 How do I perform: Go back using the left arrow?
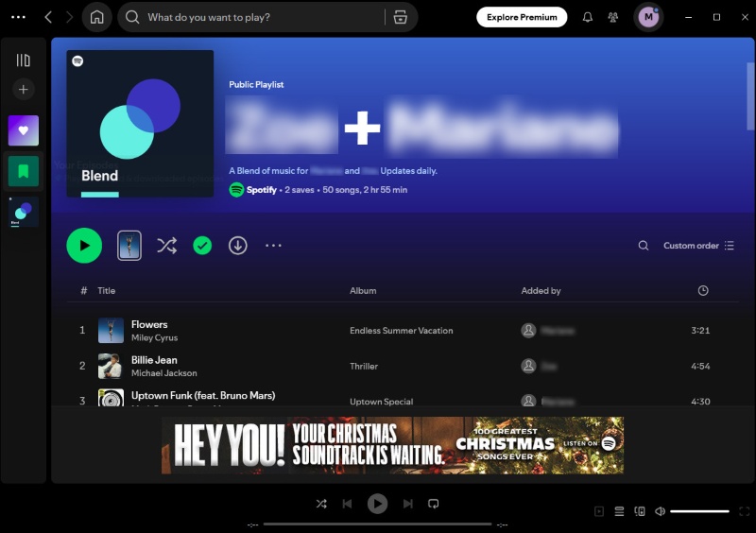point(48,17)
